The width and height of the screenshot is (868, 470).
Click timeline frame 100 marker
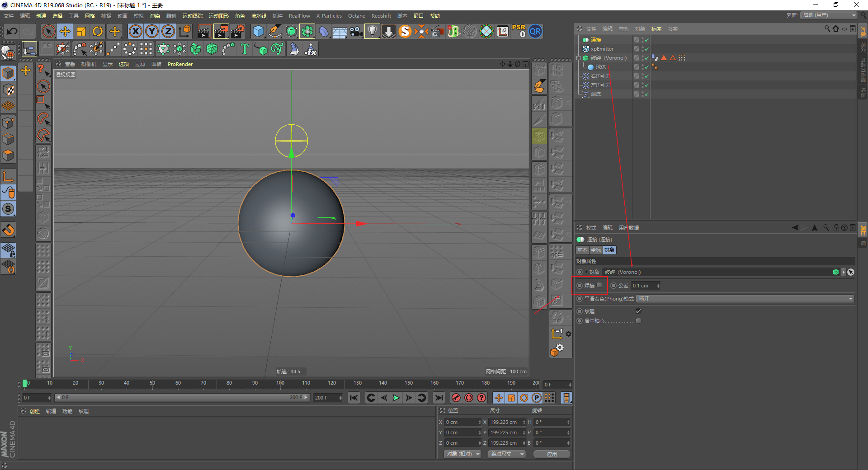[x=280, y=383]
